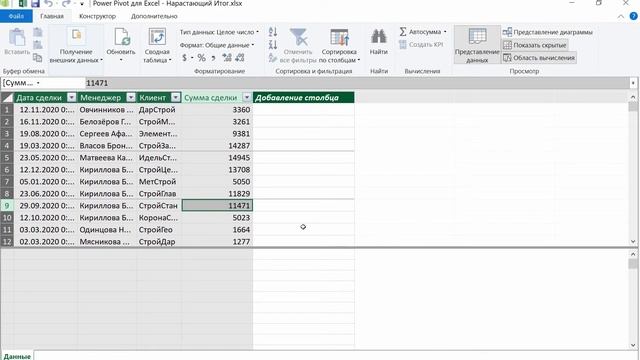Open the Тип данных: Целое число dropdown

click(x=219, y=32)
